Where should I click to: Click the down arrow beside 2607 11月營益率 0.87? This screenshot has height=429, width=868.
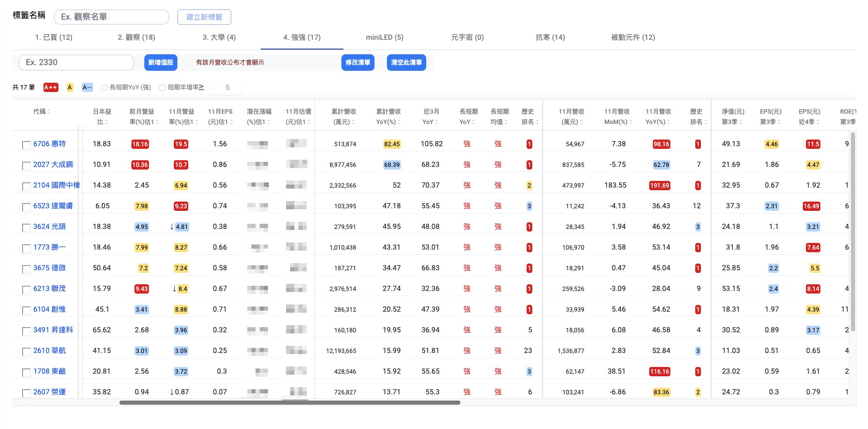(172, 392)
